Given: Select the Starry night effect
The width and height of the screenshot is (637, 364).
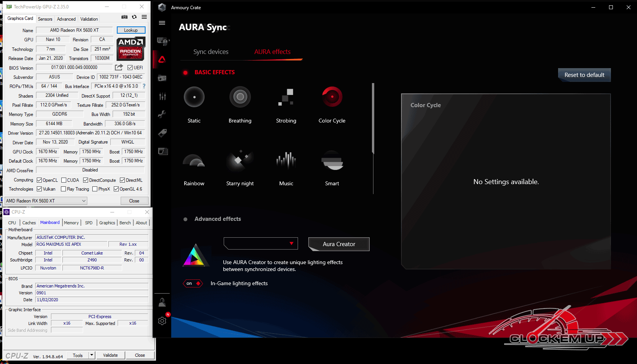Looking at the screenshot, I should pos(240,160).
